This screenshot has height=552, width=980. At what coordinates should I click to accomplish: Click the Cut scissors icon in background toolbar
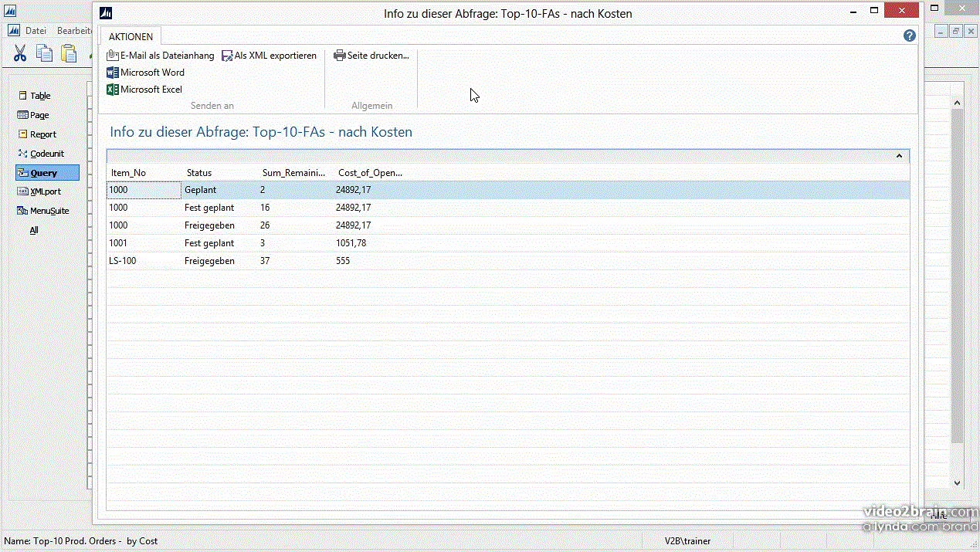coord(20,53)
